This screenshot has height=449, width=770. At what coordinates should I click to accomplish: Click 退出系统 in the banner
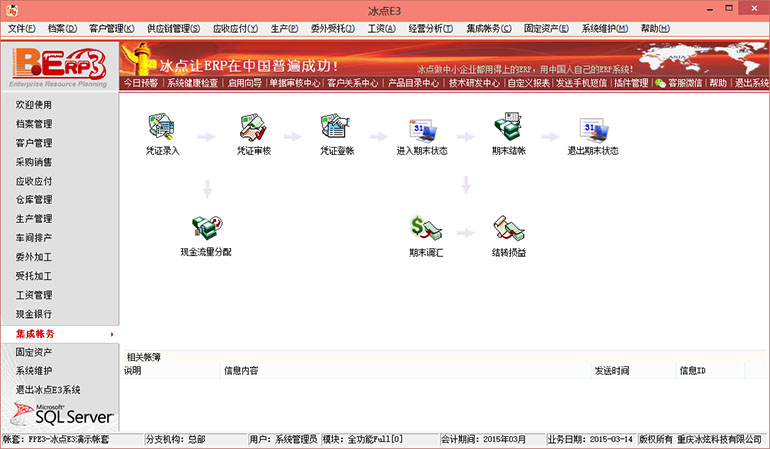click(x=751, y=83)
